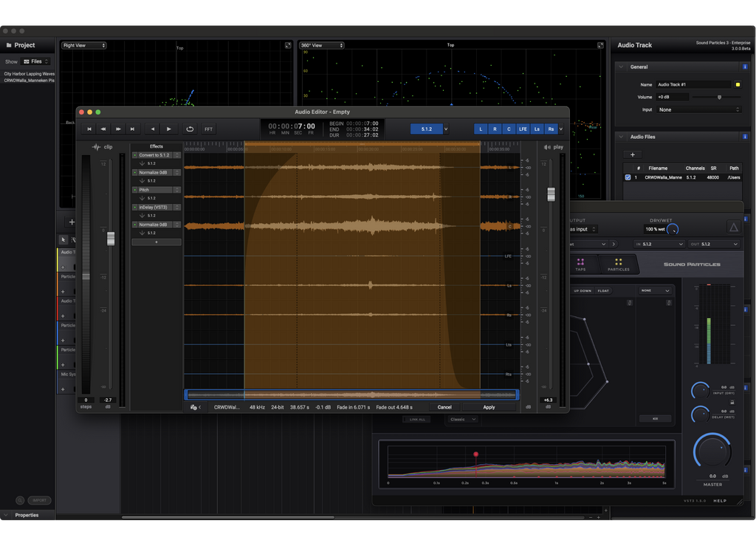
Task: Expand the Input None dropdown
Action: (x=698, y=109)
